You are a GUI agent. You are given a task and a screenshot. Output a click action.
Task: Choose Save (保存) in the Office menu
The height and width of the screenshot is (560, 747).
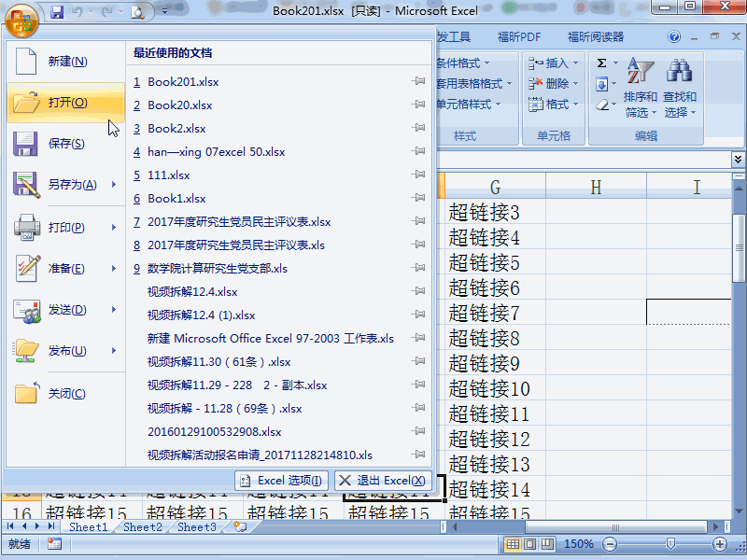click(65, 144)
